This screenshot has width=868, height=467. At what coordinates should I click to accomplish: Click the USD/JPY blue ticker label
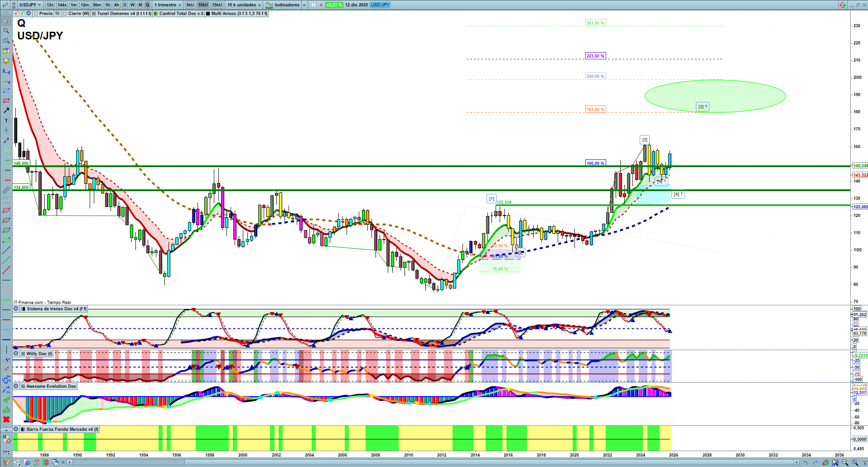click(x=380, y=5)
